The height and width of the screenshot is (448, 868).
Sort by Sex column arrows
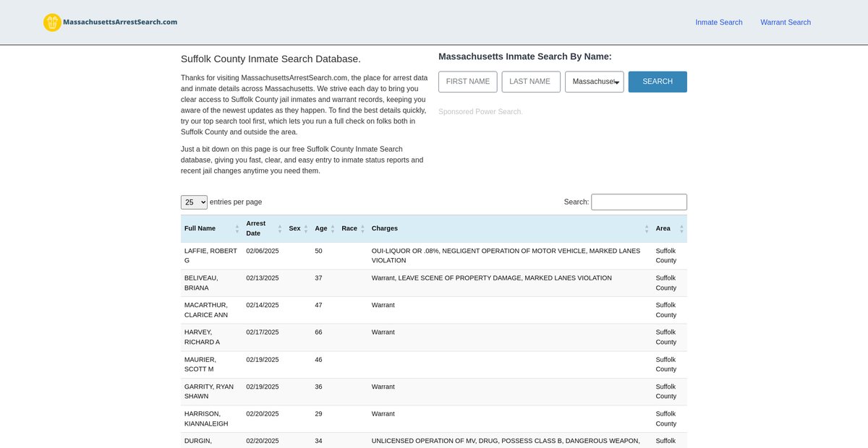(306, 228)
